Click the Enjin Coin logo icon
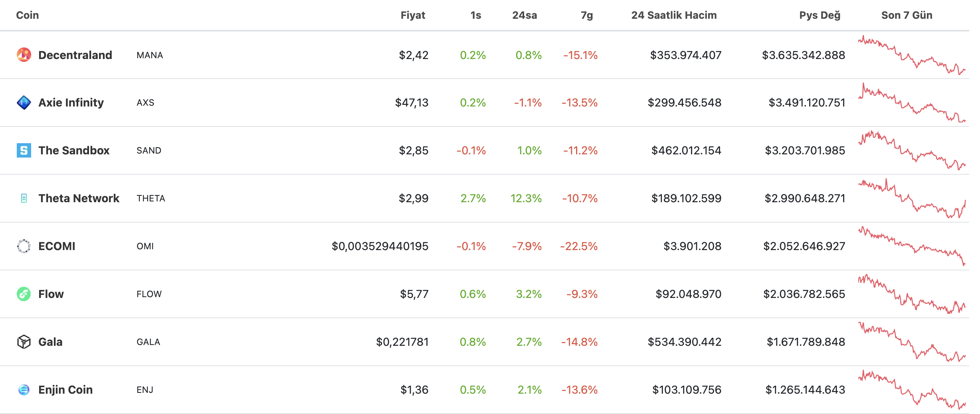 [x=24, y=390]
